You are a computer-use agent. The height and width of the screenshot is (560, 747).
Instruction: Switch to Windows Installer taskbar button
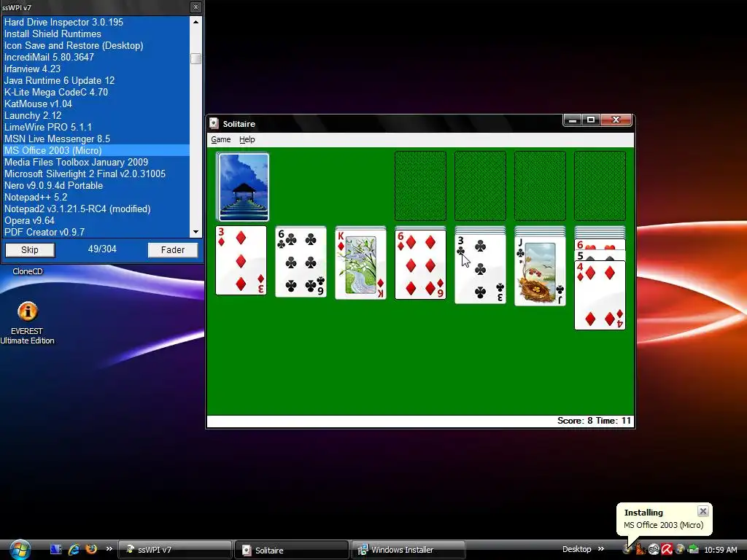408,550
